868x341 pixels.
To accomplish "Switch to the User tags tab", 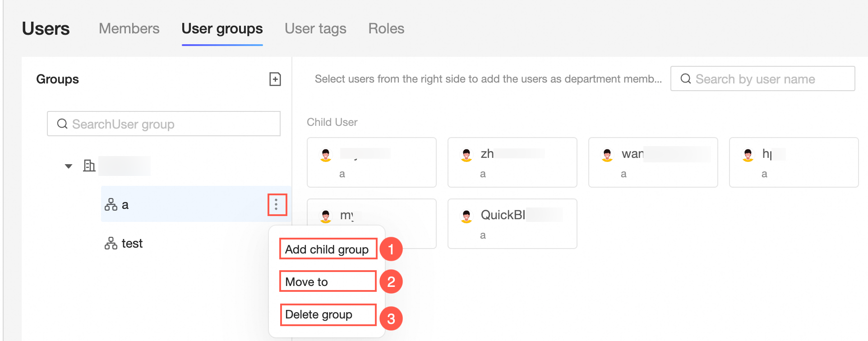I will pyautogui.click(x=315, y=29).
